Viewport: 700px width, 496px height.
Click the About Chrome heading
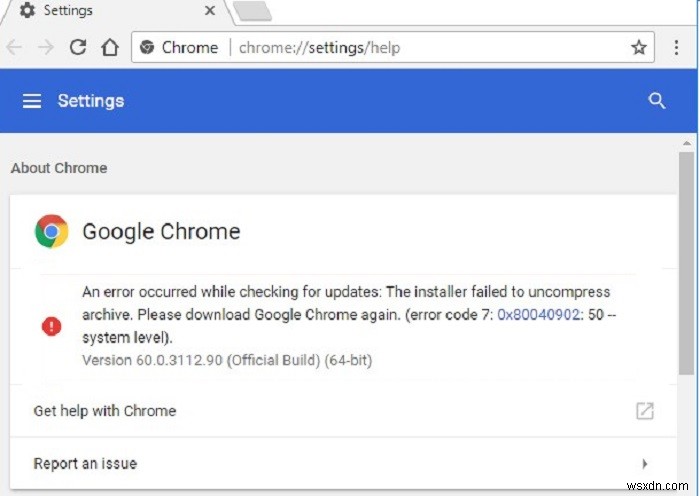tap(59, 168)
